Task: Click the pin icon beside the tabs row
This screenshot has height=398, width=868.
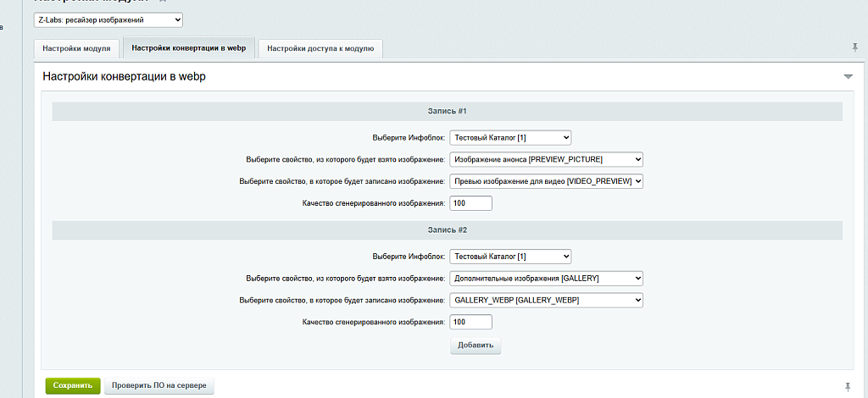Action: pos(854,47)
